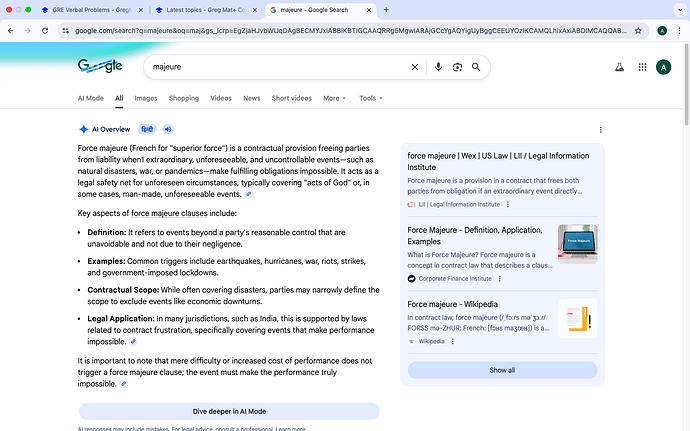This screenshot has width=690, height=431.
Task: Select Videos search filter
Action: click(x=221, y=98)
